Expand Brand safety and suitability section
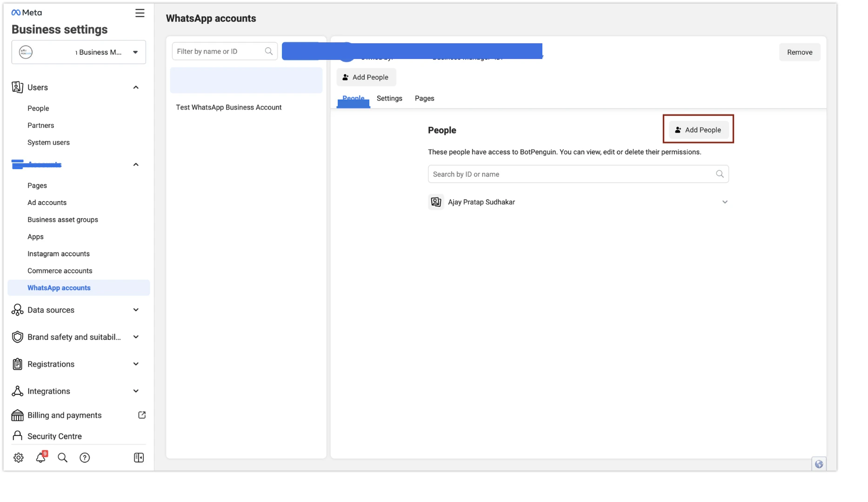 click(136, 337)
